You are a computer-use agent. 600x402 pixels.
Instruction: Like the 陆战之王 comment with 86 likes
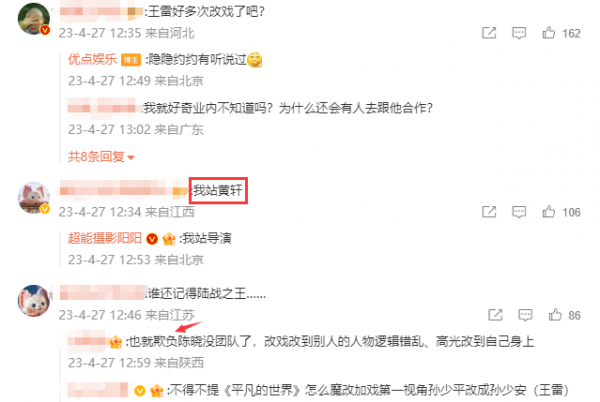[x=555, y=315]
